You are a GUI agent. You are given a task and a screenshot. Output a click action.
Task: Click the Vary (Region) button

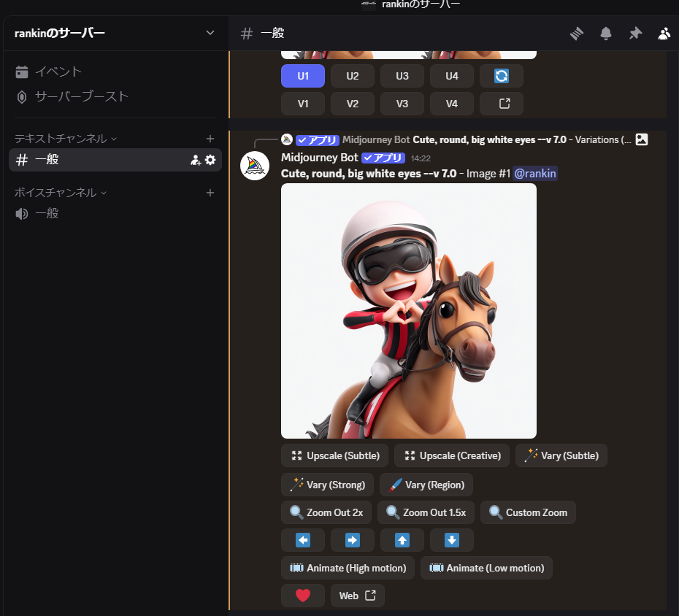[429, 485]
